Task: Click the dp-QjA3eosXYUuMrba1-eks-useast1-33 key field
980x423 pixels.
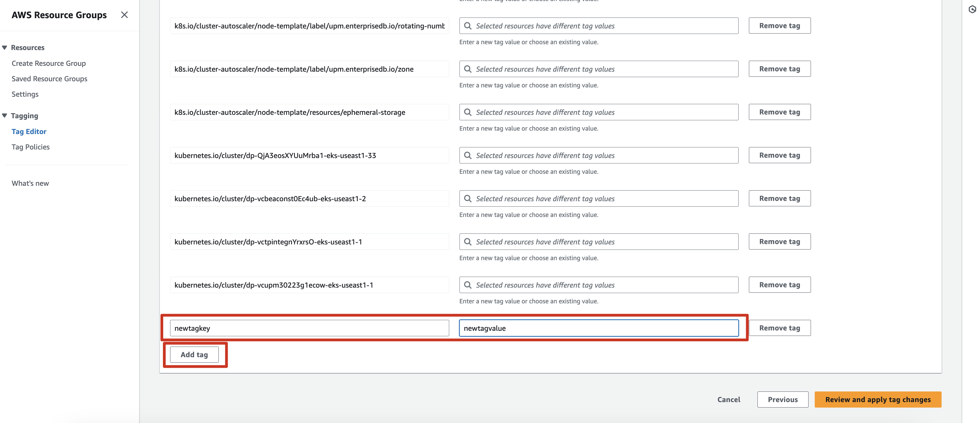Action: (x=309, y=155)
